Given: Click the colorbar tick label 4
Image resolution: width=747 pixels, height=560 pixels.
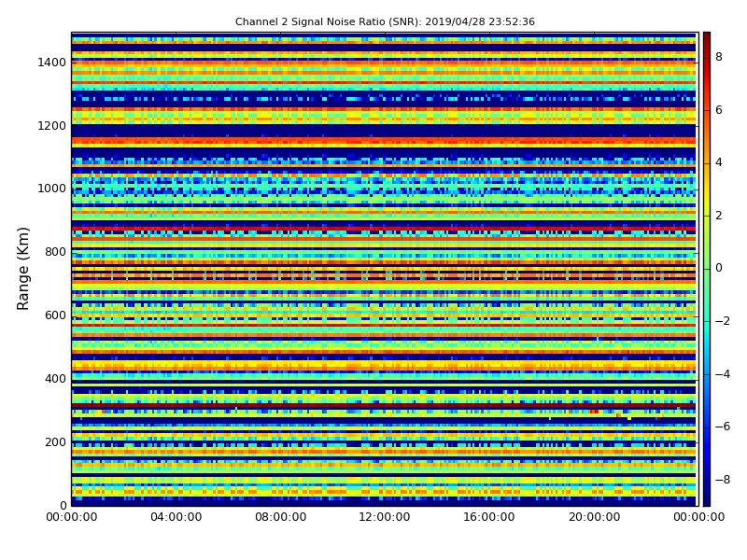Looking at the screenshot, I should 719,162.
